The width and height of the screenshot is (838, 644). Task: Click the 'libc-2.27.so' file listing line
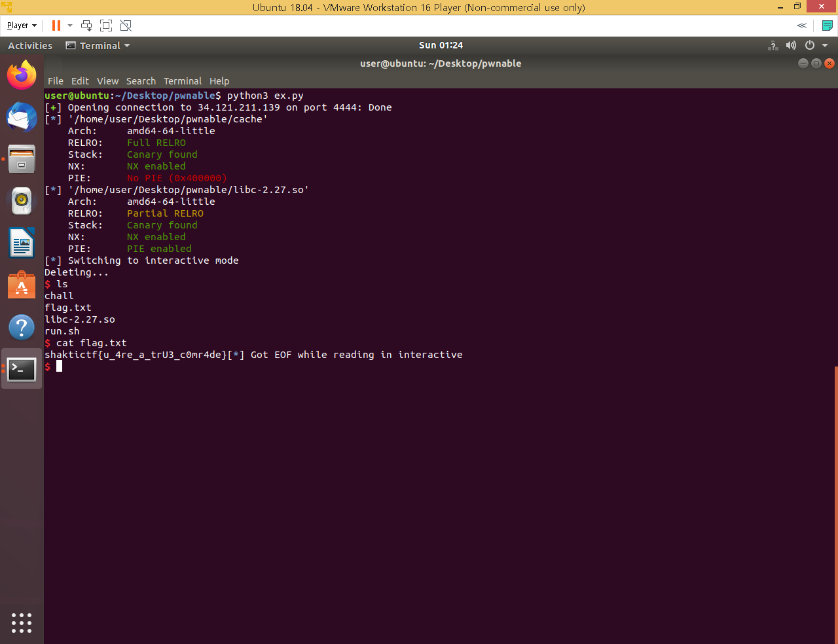tap(80, 319)
